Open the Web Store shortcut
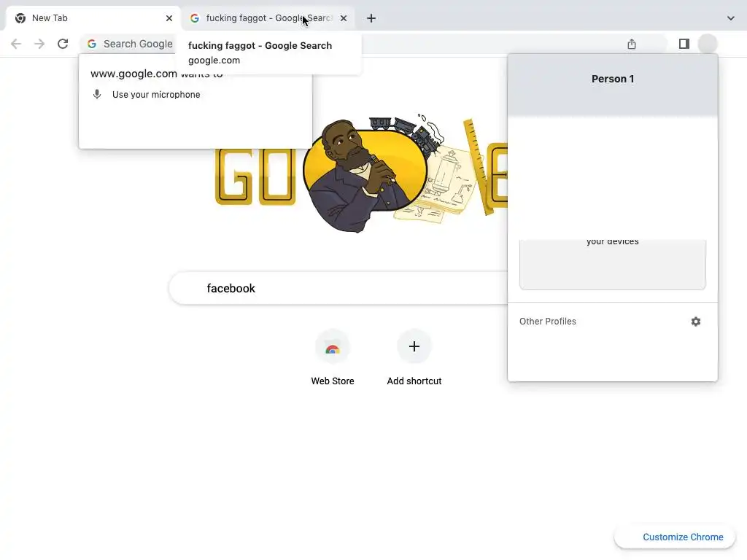Image resolution: width=747 pixels, height=560 pixels. pos(333,357)
